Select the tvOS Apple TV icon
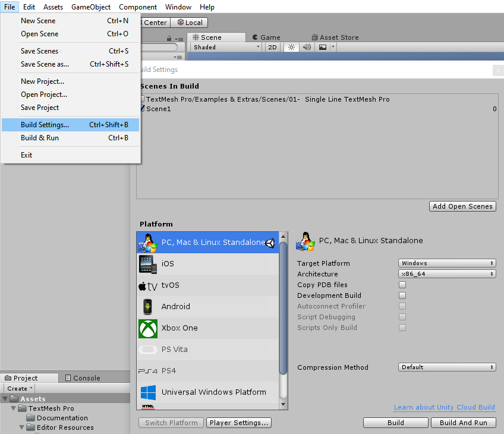The width and height of the screenshot is (504, 434). (148, 286)
